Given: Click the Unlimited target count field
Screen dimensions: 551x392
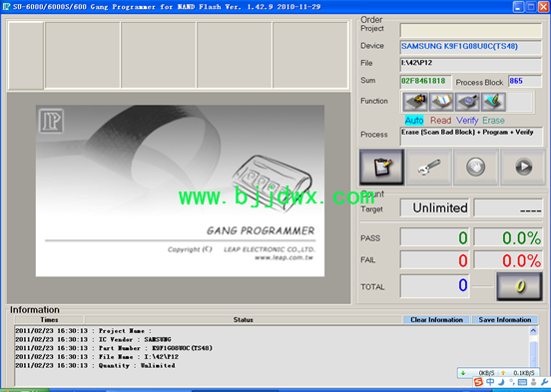Looking at the screenshot, I should [434, 207].
